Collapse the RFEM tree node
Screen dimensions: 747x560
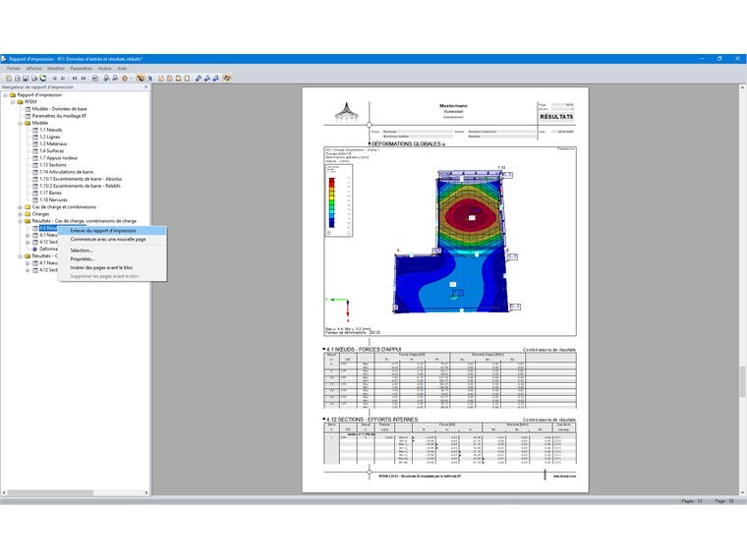point(13,102)
